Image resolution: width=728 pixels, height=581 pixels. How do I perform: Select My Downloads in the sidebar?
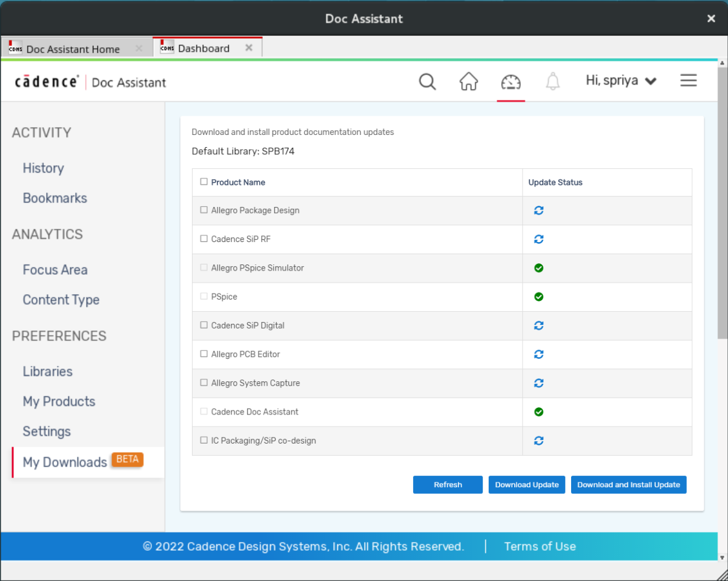[x=88, y=462]
